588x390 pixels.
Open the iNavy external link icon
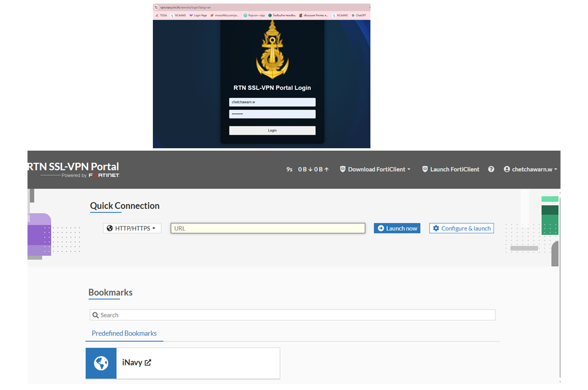pyautogui.click(x=148, y=363)
